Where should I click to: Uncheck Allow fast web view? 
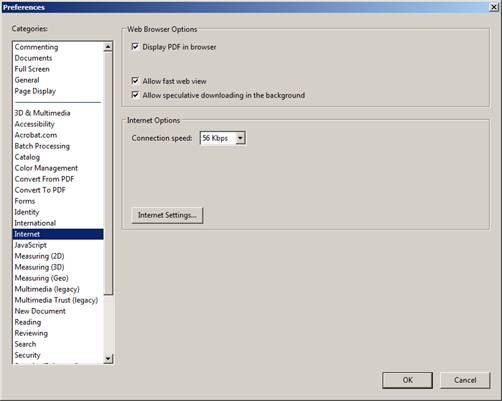pos(135,81)
